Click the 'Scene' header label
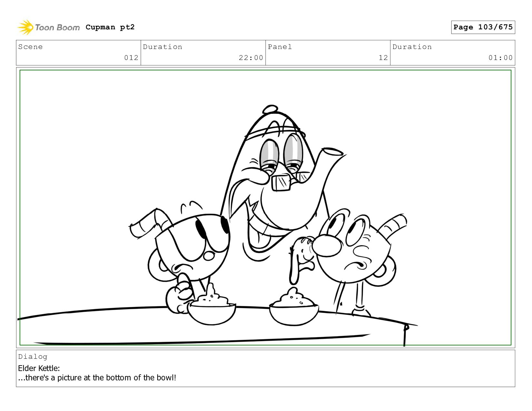The height and width of the screenshot is (411, 532). pyautogui.click(x=30, y=47)
